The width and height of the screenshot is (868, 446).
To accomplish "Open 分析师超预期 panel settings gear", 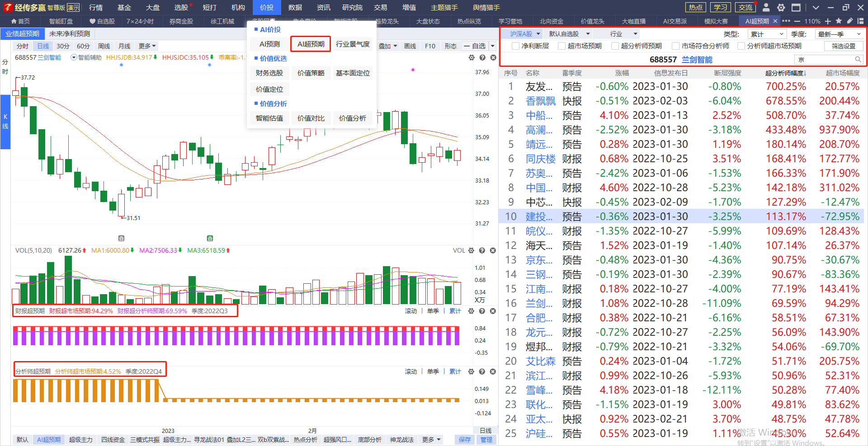I will 471,371.
